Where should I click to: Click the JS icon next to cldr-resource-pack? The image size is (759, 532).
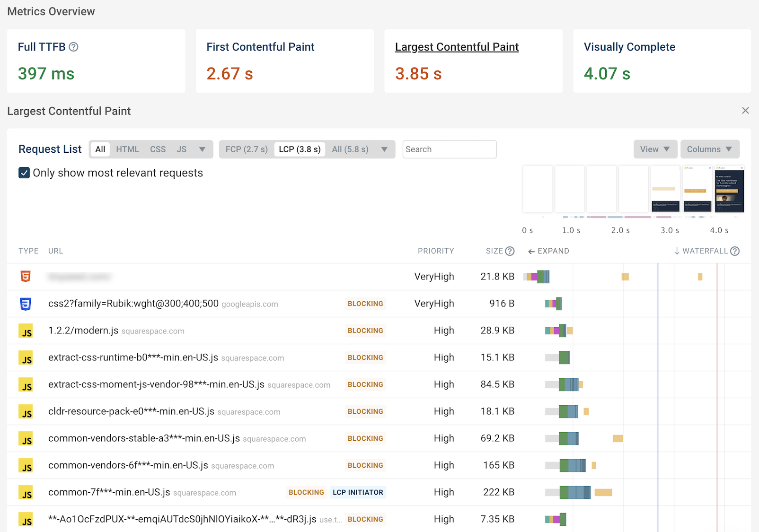(x=26, y=411)
